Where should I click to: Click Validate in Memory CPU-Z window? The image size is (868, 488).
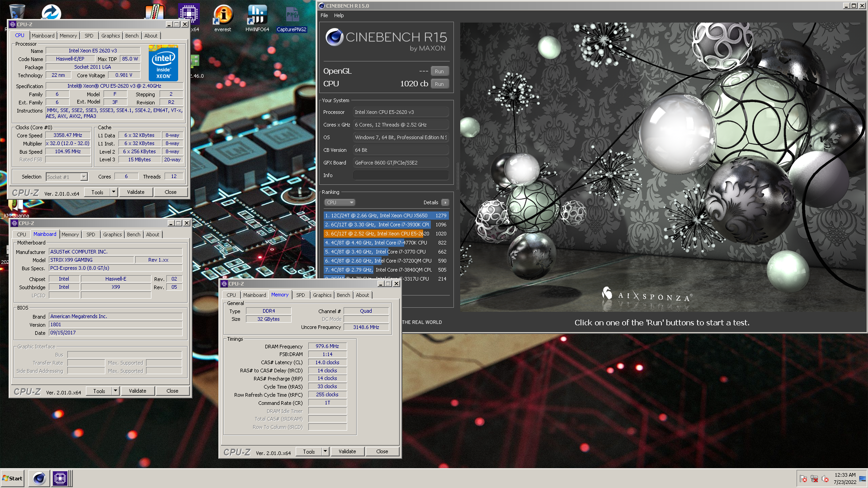point(347,451)
